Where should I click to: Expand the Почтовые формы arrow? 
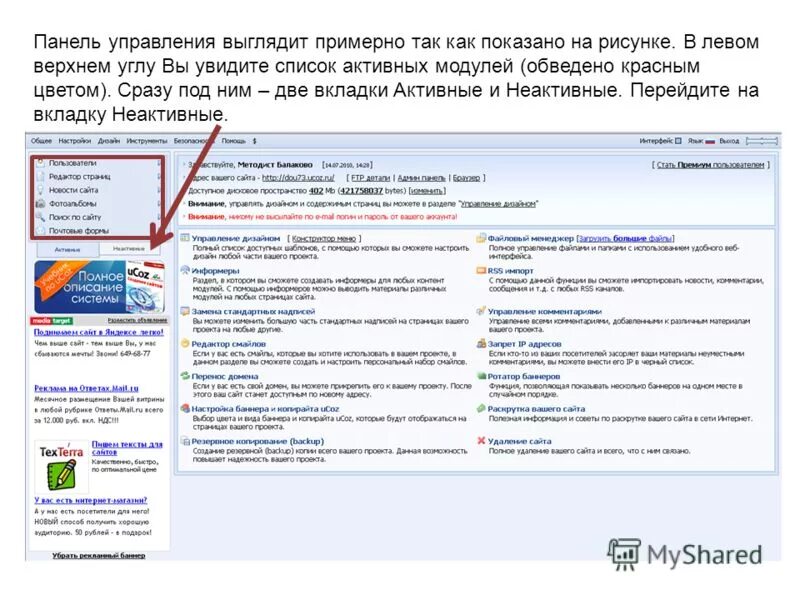(x=158, y=231)
